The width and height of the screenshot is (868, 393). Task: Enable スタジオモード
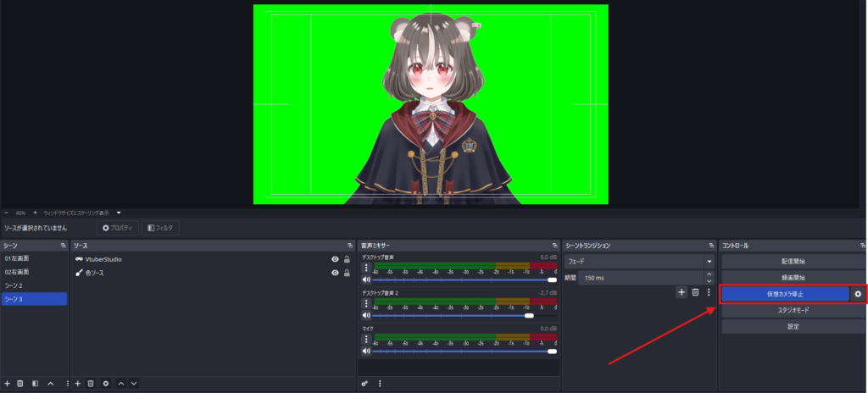793,311
